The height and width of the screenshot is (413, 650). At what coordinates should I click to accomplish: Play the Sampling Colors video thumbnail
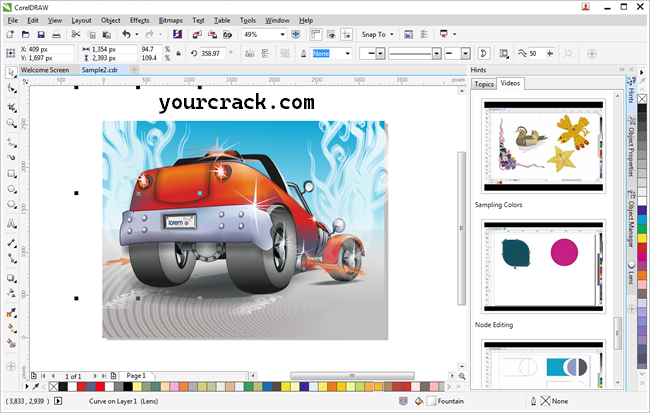(543, 146)
